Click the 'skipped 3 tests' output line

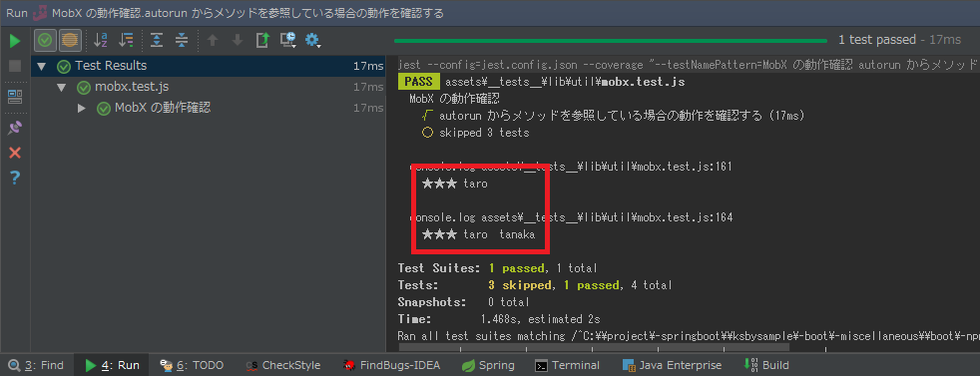pos(476,133)
